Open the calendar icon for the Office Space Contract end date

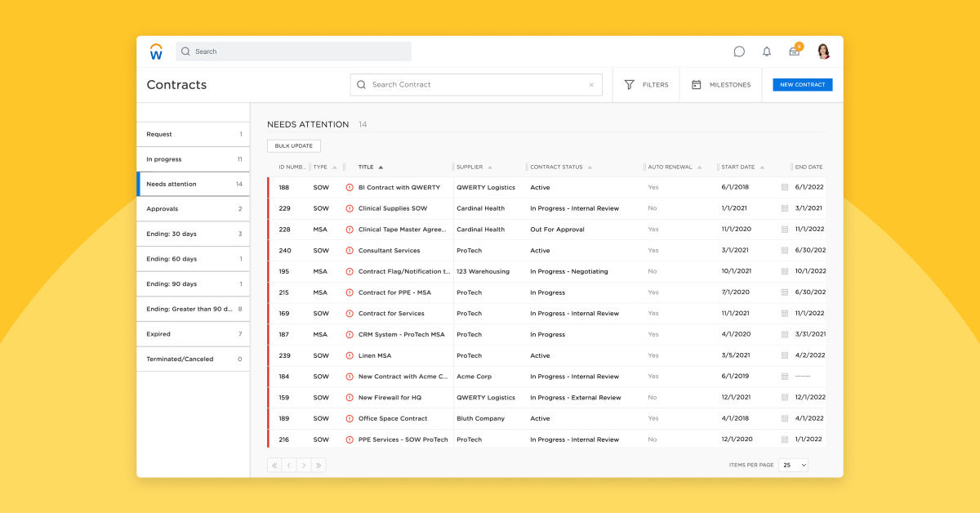click(782, 418)
